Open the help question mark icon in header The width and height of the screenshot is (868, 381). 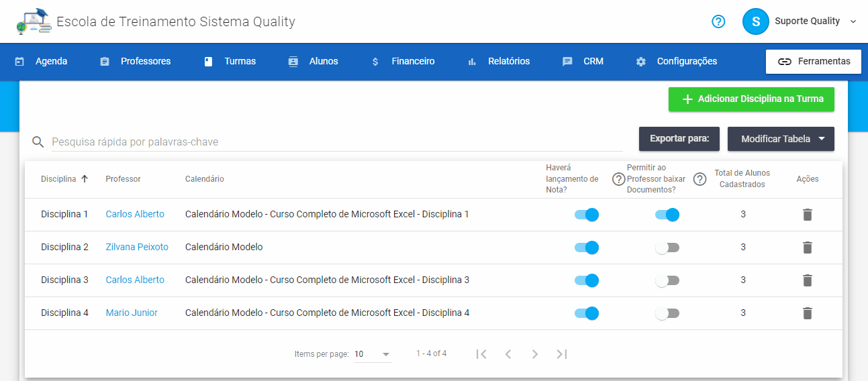718,21
